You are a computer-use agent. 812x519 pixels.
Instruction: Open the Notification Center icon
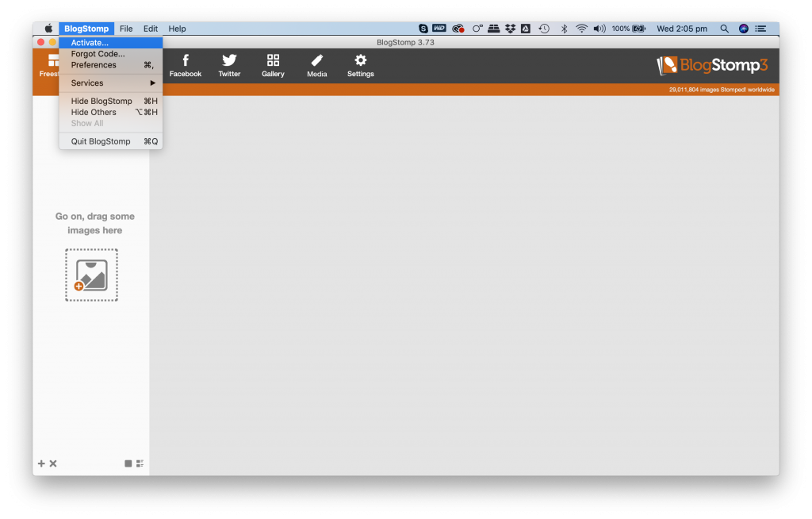pyautogui.click(x=760, y=29)
